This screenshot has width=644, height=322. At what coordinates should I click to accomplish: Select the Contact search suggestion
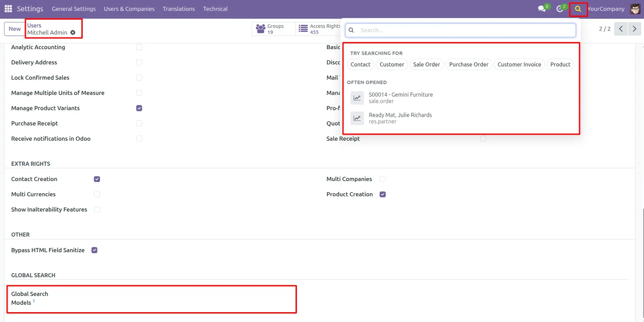coord(360,64)
